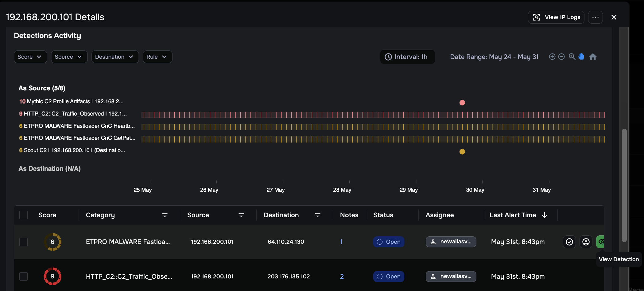The height and width of the screenshot is (291, 644).
Task: Open notes count 2 for HTTP_C2 row
Action: (x=342, y=277)
